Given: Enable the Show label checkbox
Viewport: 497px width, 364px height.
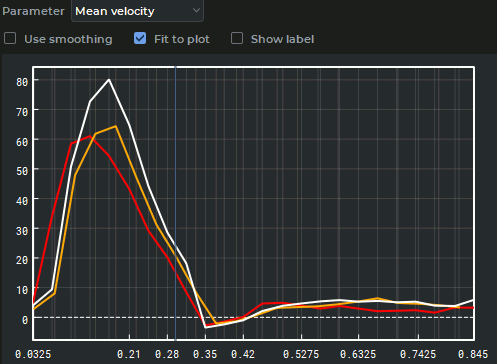Looking at the screenshot, I should pyautogui.click(x=237, y=38).
